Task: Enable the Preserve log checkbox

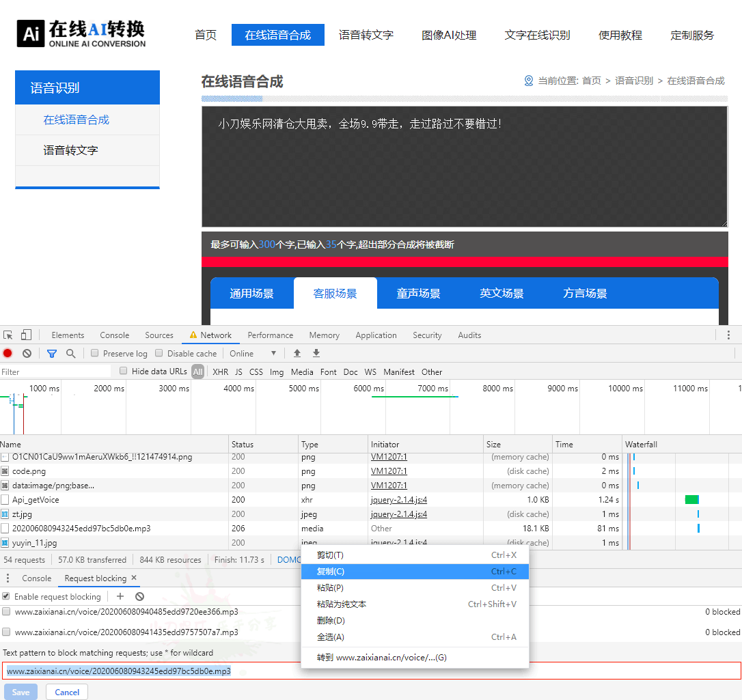Action: click(95, 354)
